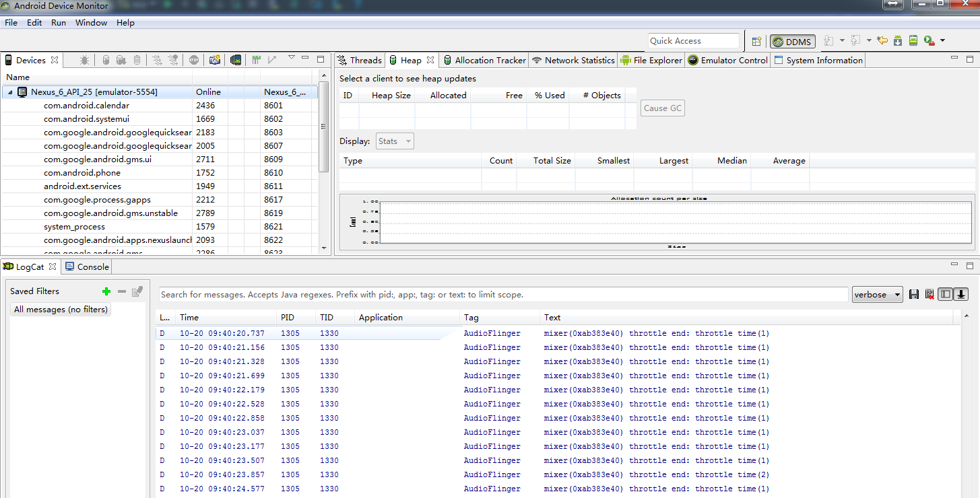Open the Edit menu

pyautogui.click(x=34, y=22)
